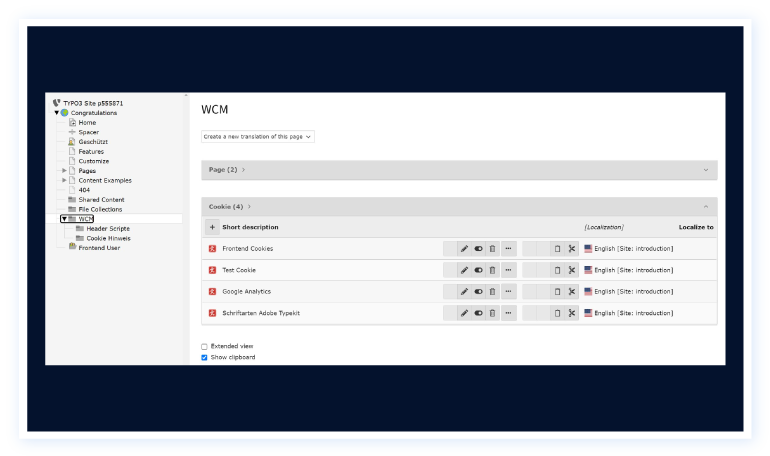The width and height of the screenshot is (770, 456).
Task: Copy the Frontend Cookies record
Action: point(557,249)
